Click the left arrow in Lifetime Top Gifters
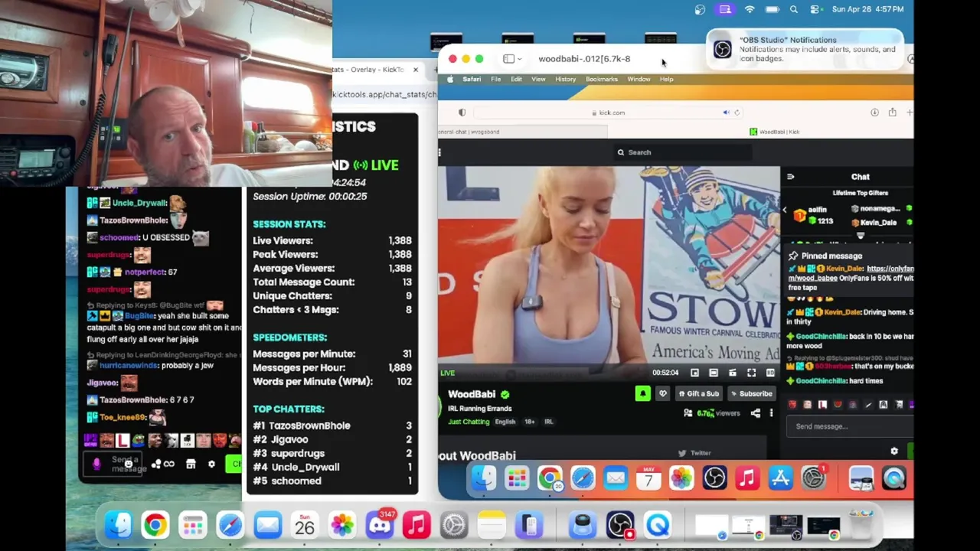Screen dimensions: 980x551 tap(784, 210)
